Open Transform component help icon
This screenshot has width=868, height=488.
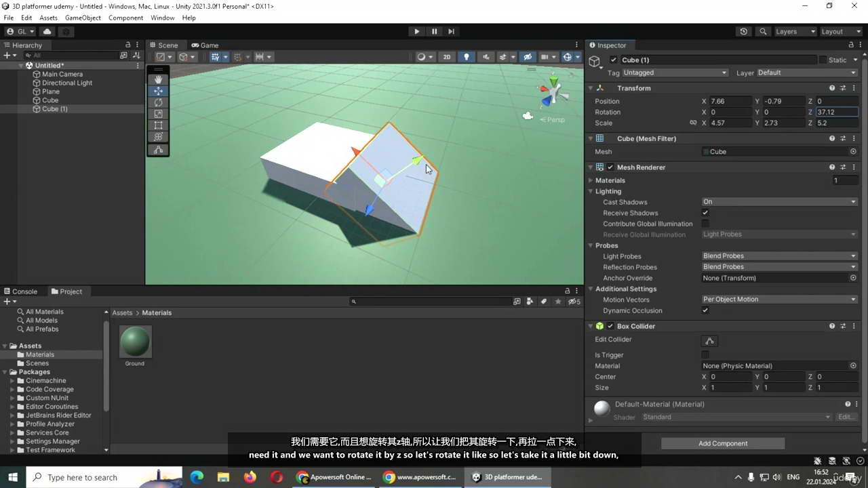pos(832,88)
